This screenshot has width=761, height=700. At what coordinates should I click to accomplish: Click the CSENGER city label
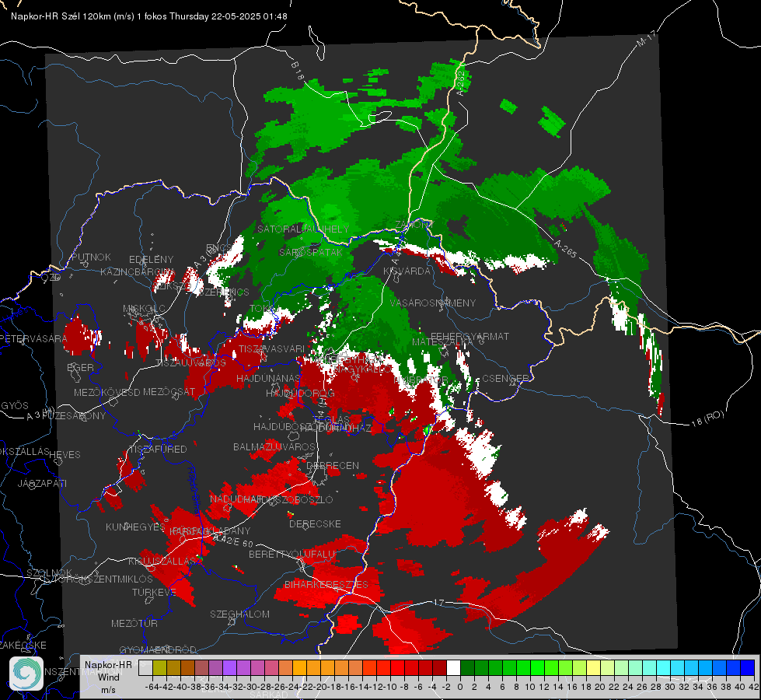tap(505, 379)
